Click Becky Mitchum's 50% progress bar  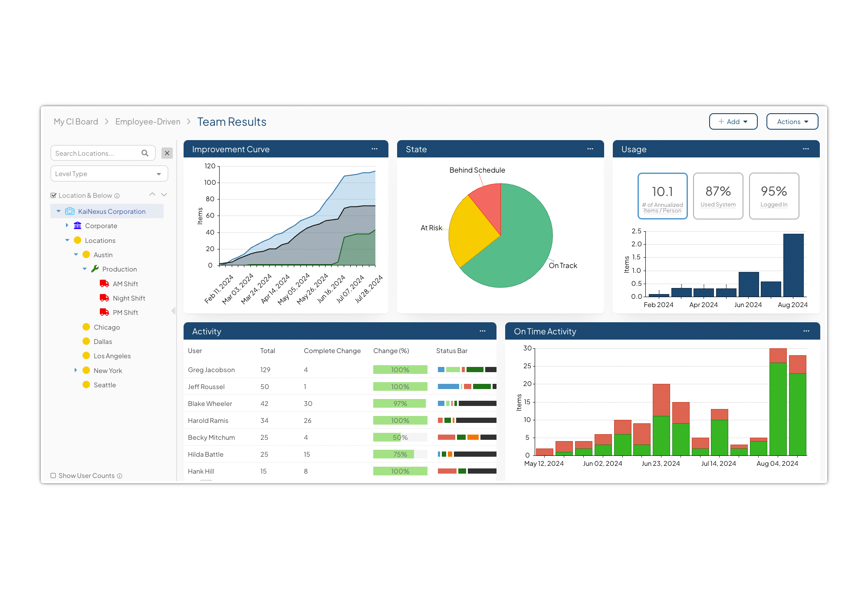point(399,437)
